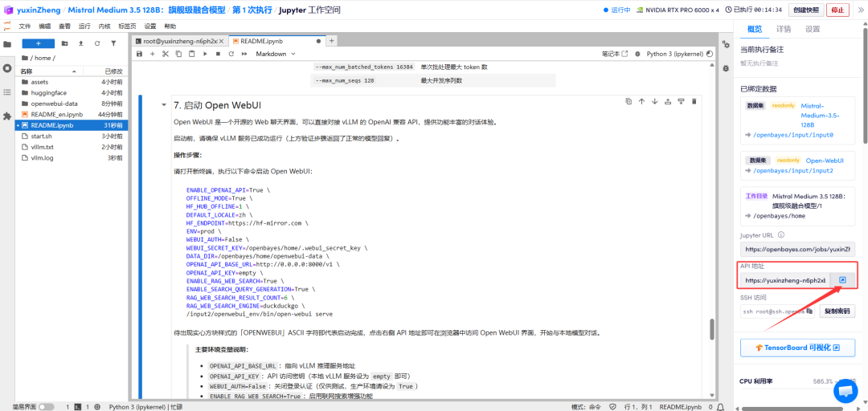
Task: Open the 文件 menu
Action: [x=24, y=26]
